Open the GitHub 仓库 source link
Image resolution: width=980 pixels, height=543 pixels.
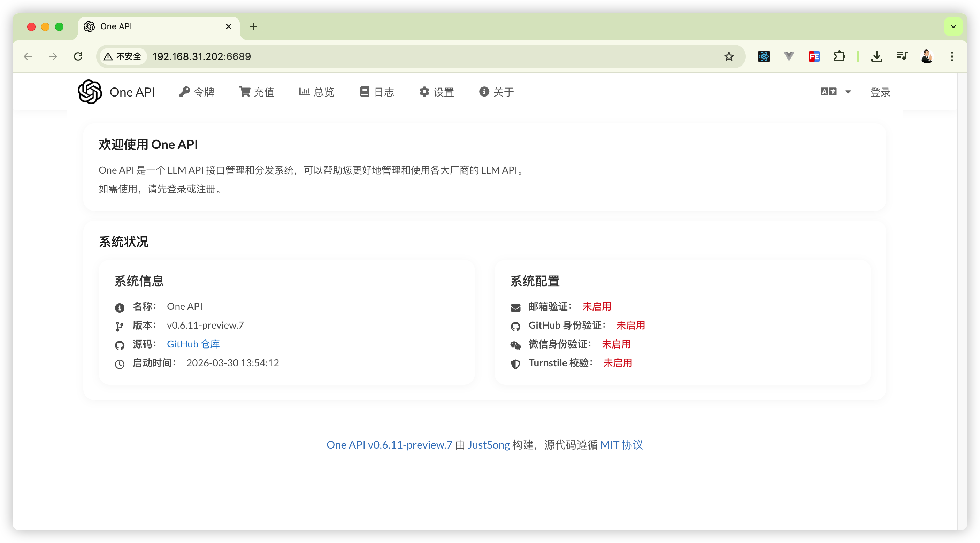(193, 344)
